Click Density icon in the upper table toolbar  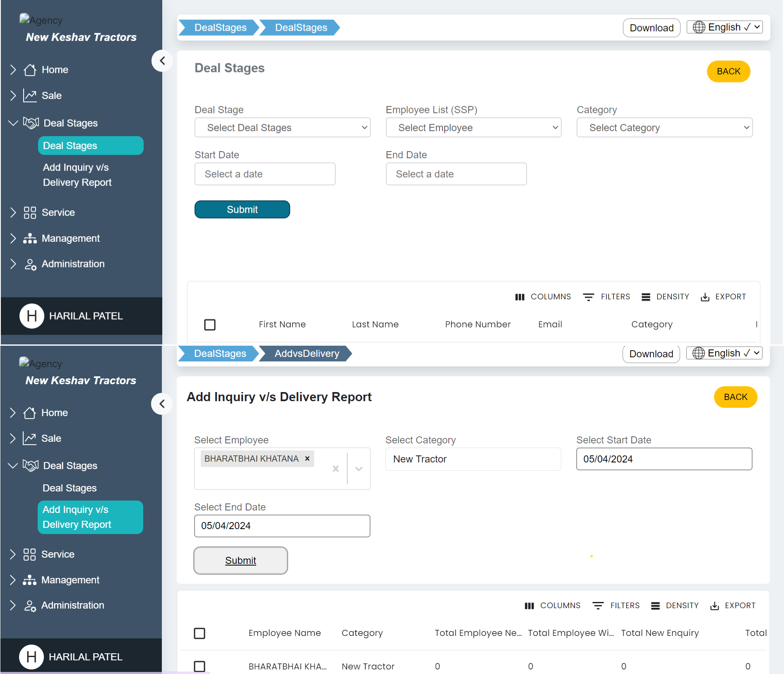[645, 297]
